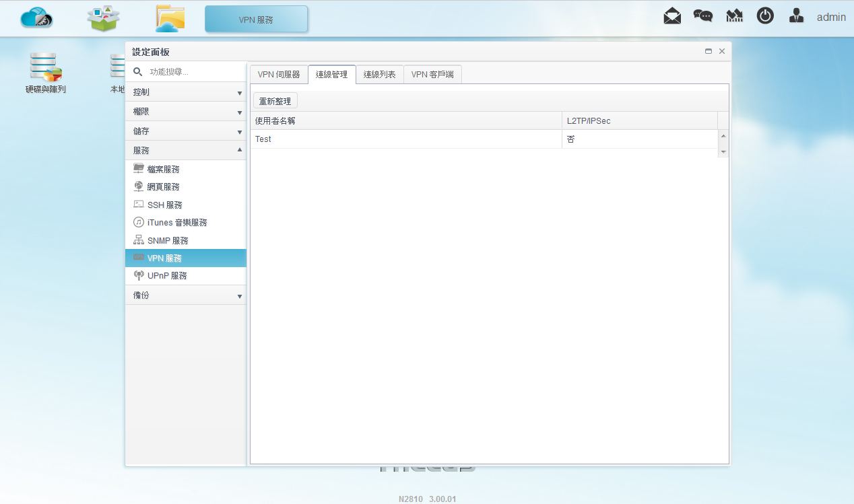Expand the 儲存 section
The height and width of the screenshot is (504, 854).
pyautogui.click(x=186, y=131)
